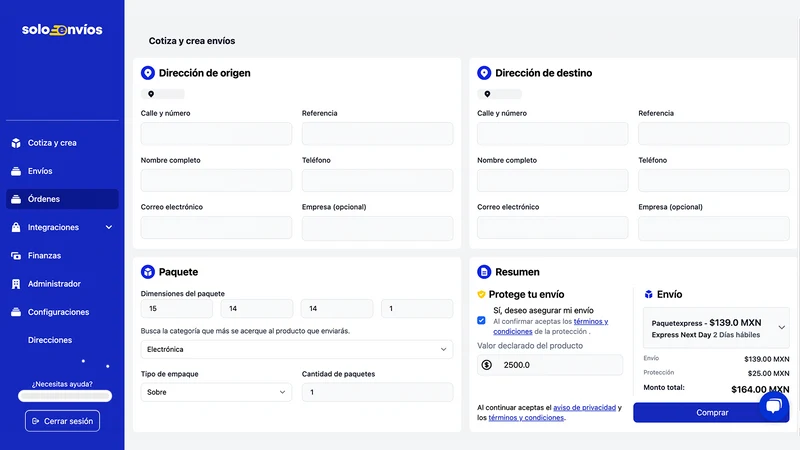
Task: Click destino Nombre completo field
Action: pos(553,181)
